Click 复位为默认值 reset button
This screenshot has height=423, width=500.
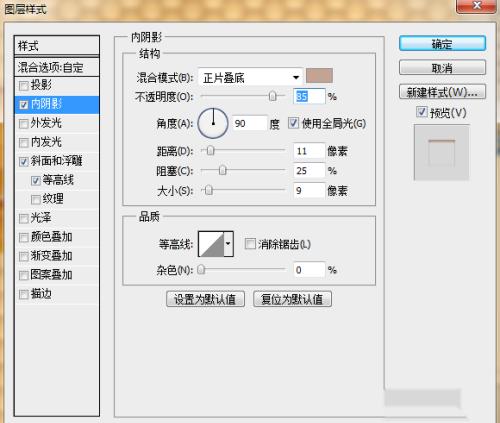coord(292,299)
